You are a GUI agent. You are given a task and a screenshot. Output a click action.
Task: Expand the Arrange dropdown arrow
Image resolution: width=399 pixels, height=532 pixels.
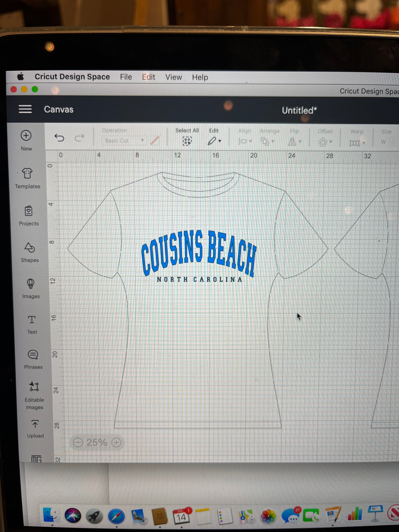point(273,142)
